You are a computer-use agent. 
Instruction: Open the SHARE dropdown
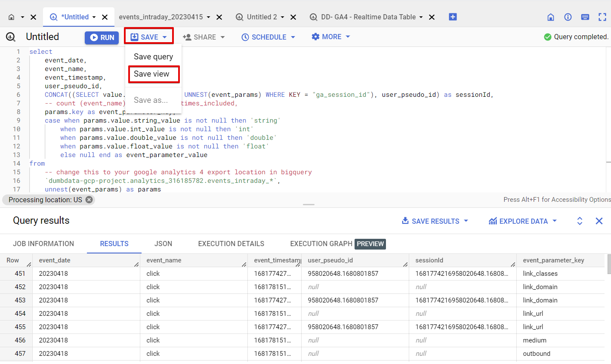204,37
